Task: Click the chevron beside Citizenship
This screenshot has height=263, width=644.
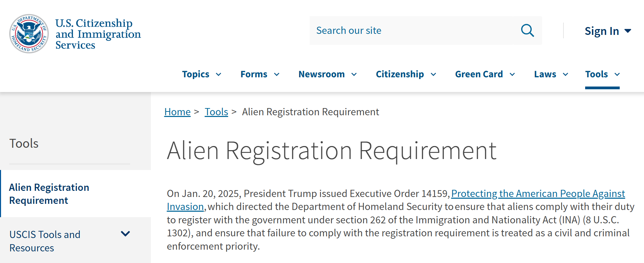Action: (x=433, y=74)
